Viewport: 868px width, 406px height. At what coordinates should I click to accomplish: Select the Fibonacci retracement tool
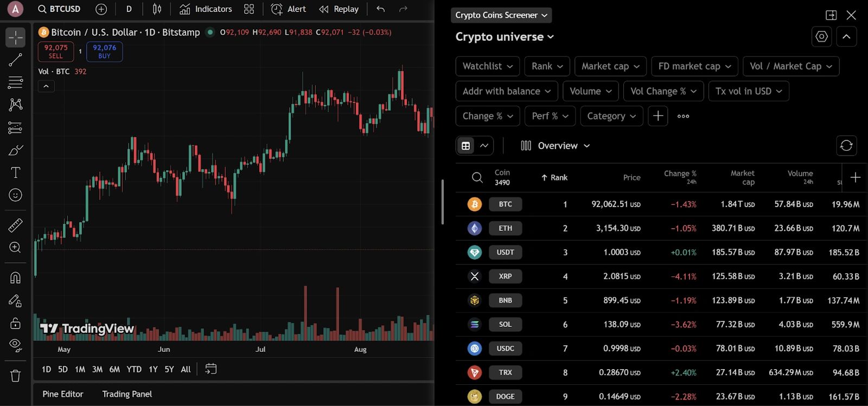coord(15,82)
